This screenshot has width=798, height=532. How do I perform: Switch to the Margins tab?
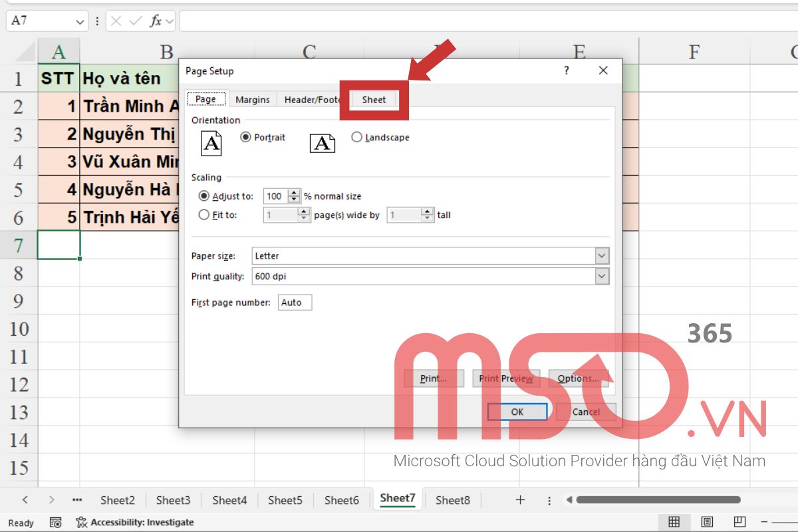point(253,100)
